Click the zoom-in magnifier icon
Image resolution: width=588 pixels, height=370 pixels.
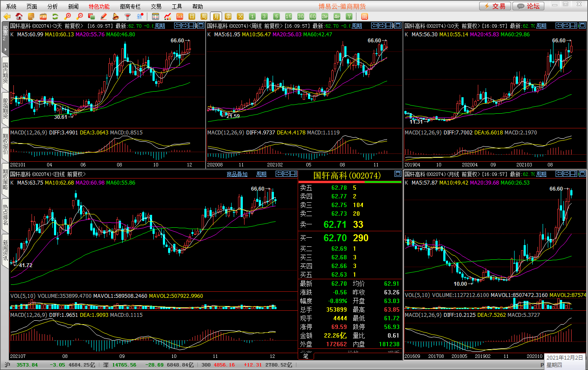pyautogui.click(x=67, y=16)
